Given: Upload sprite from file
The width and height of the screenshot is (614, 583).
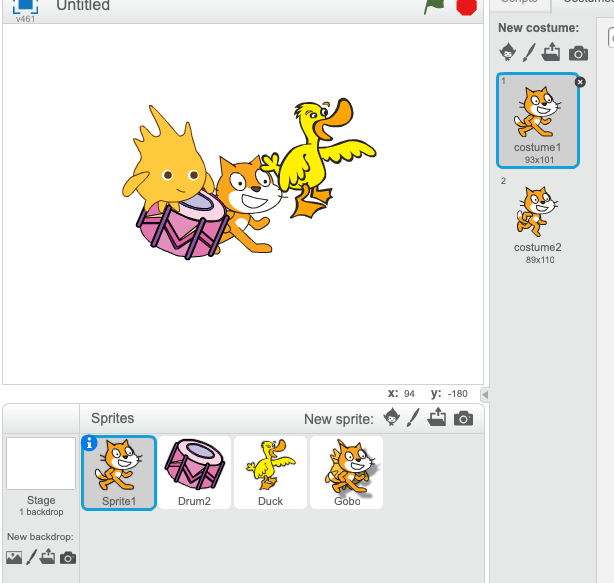Looking at the screenshot, I should (437, 419).
